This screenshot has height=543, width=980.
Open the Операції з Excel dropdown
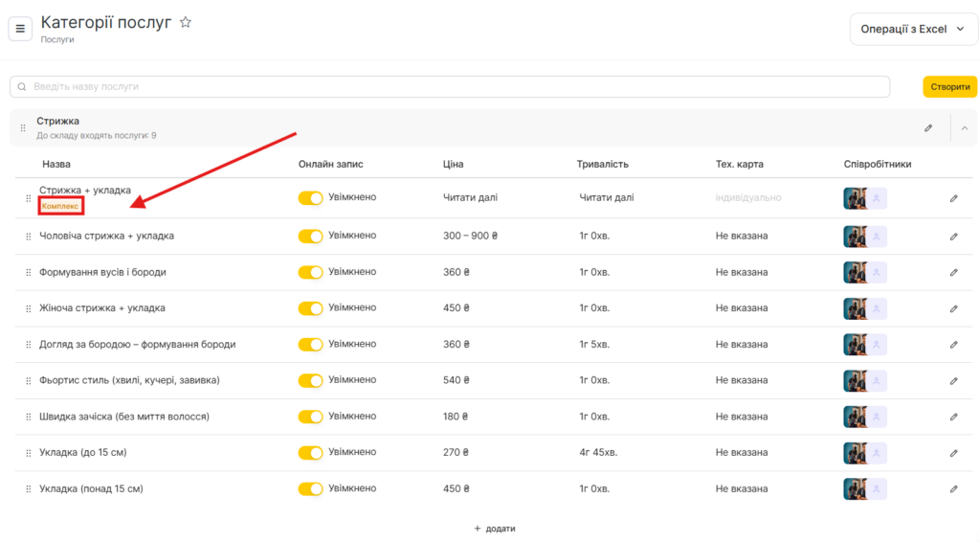[913, 29]
